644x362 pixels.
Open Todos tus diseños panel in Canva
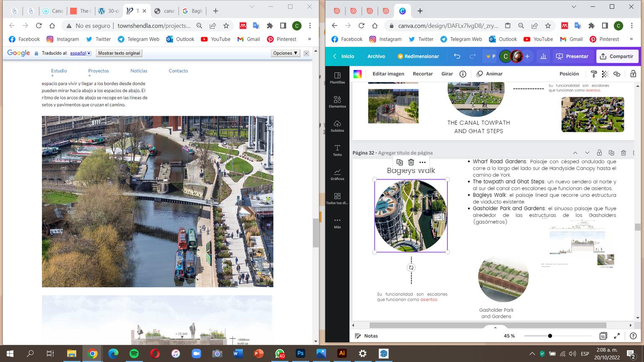(x=337, y=199)
